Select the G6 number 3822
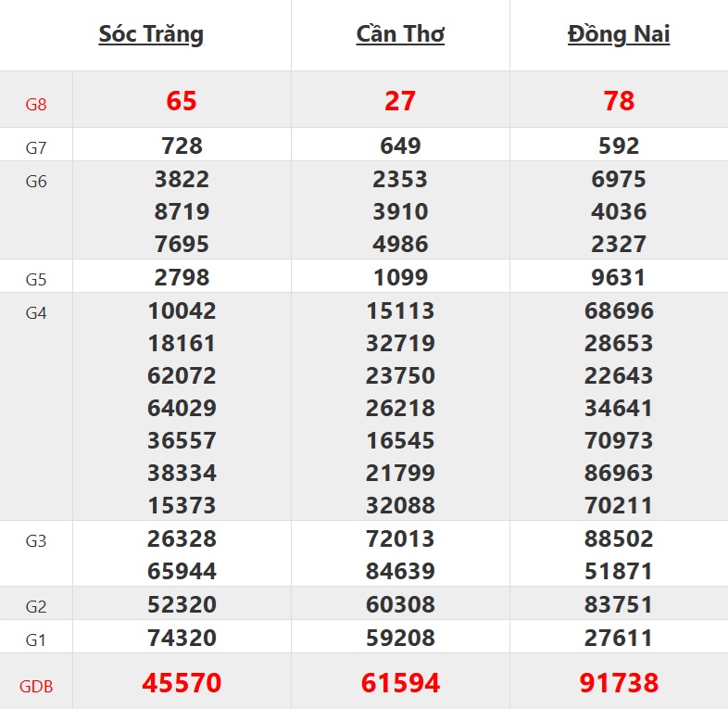Screen dimensions: 728x709 pos(182,179)
